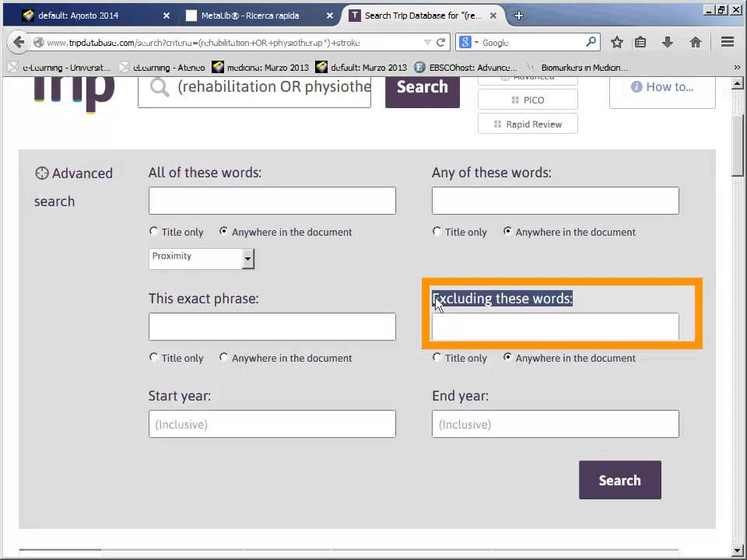Select 'Anywhere in the document' under Excluding these words

click(x=507, y=357)
